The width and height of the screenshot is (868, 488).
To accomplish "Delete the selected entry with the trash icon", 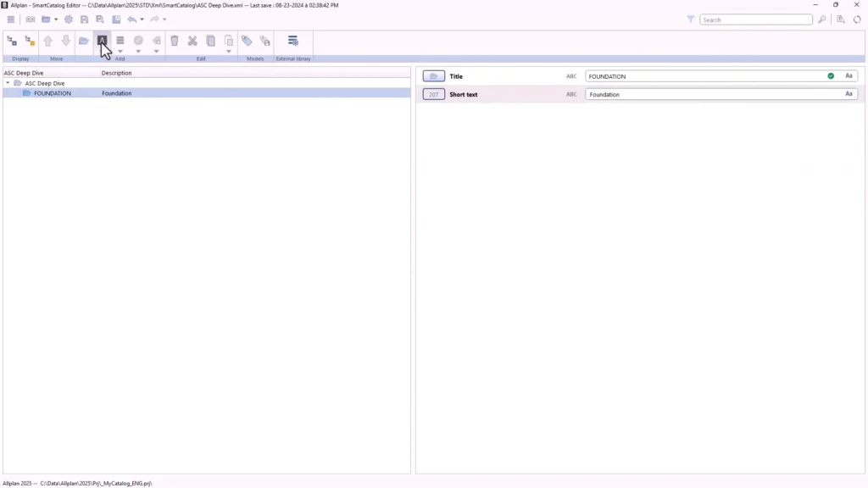I will click(x=175, y=40).
